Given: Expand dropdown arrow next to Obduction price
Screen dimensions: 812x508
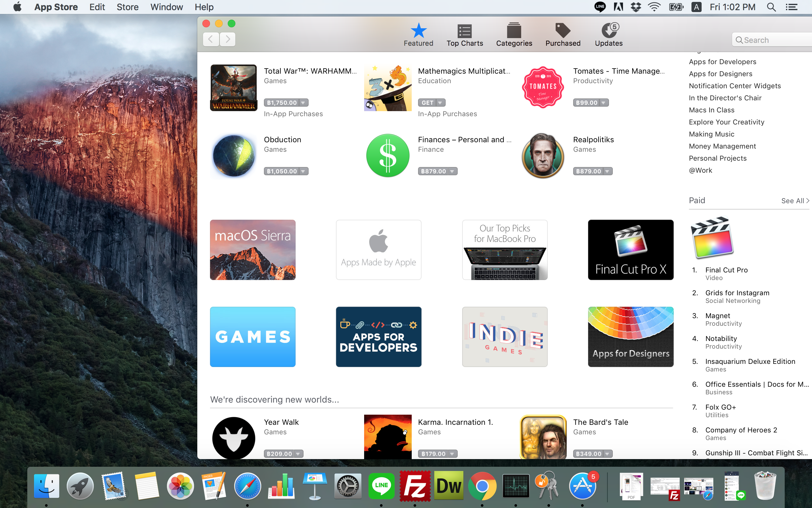Looking at the screenshot, I should (x=303, y=171).
